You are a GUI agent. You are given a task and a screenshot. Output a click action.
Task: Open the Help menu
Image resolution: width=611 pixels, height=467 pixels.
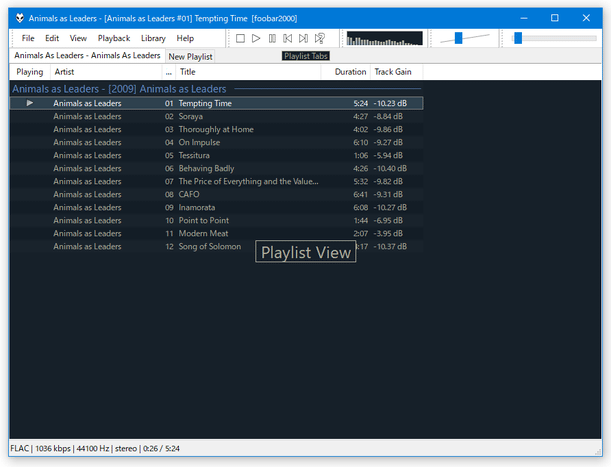(185, 38)
